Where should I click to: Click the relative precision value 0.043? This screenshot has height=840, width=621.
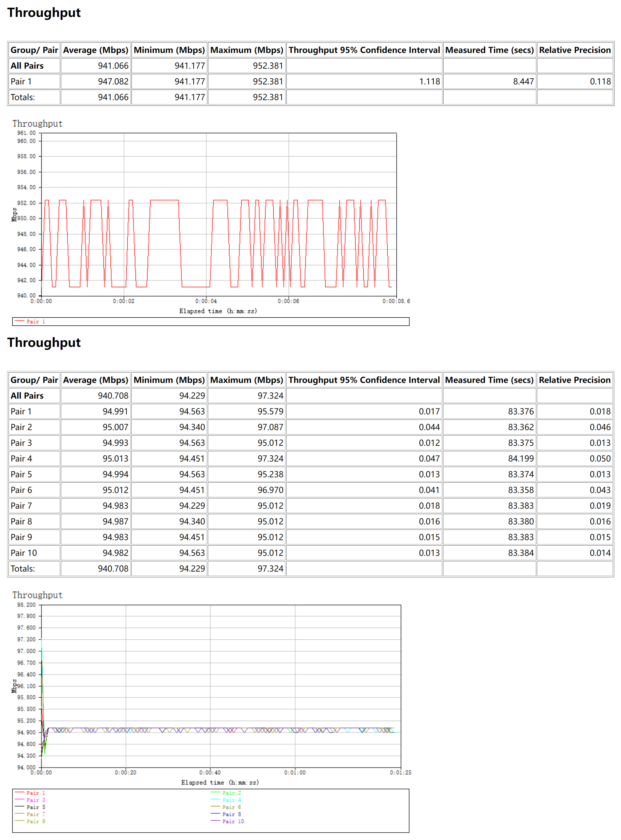pos(600,490)
